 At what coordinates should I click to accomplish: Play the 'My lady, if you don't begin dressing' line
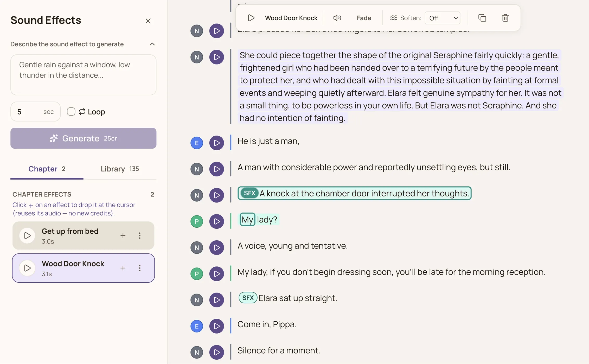(216, 274)
